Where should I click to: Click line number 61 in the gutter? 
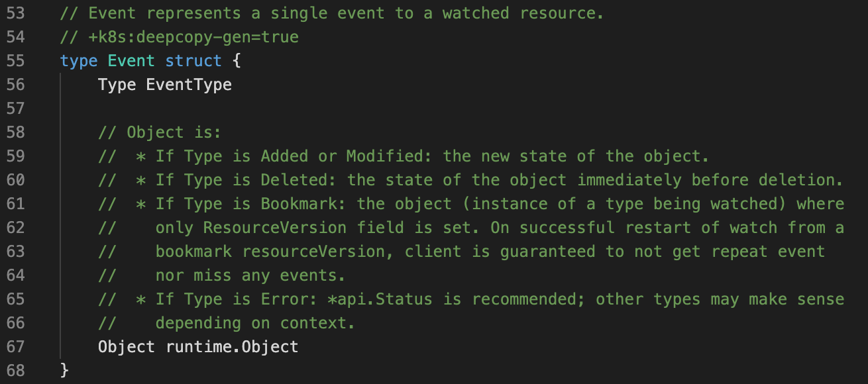pyautogui.click(x=15, y=204)
